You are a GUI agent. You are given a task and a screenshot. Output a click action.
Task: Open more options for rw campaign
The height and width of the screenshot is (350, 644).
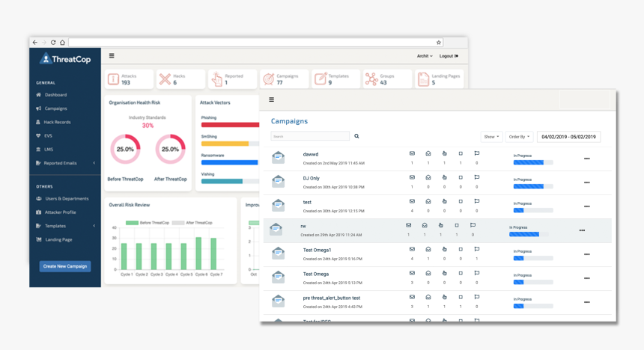[x=582, y=230]
